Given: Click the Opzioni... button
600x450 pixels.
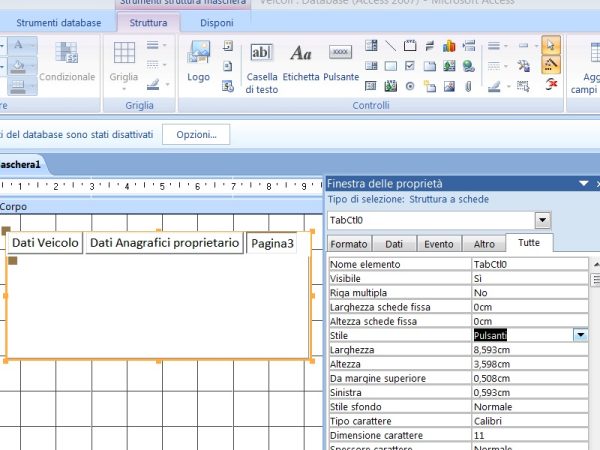Looking at the screenshot, I should click(196, 134).
